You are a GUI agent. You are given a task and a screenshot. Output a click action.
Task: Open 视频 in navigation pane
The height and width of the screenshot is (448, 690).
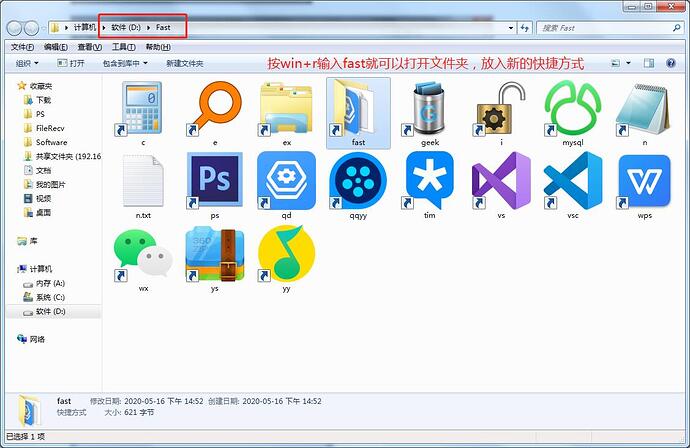(x=37, y=198)
